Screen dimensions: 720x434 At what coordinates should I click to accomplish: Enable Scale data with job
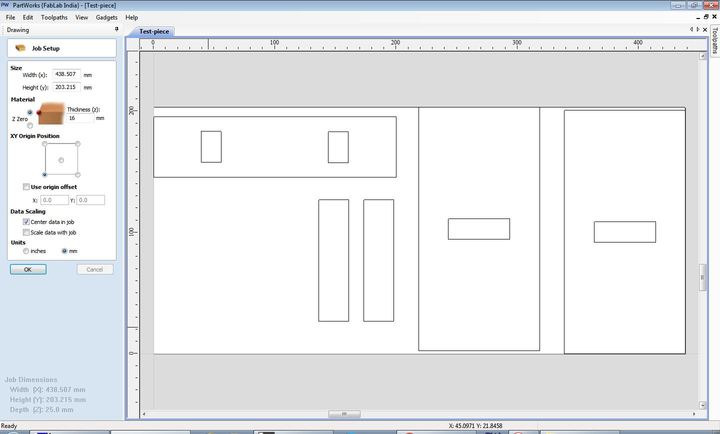[x=26, y=232]
